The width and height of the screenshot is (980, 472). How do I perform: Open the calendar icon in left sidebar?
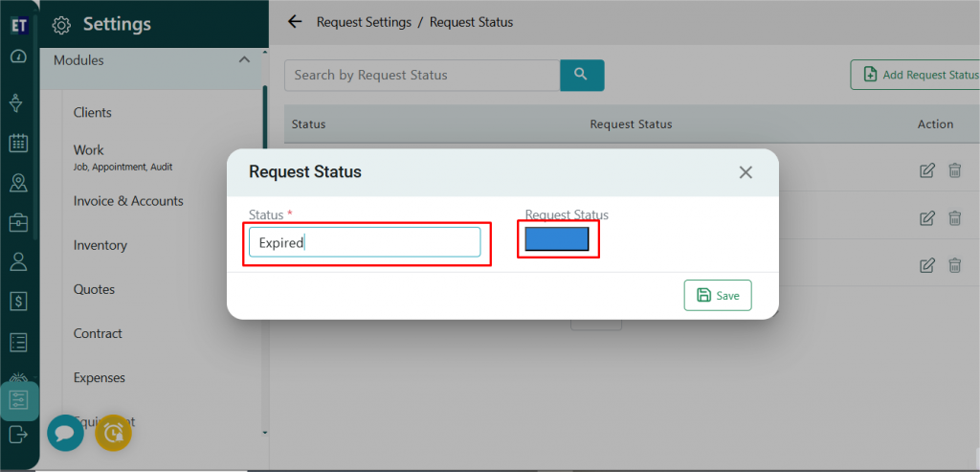(18, 144)
